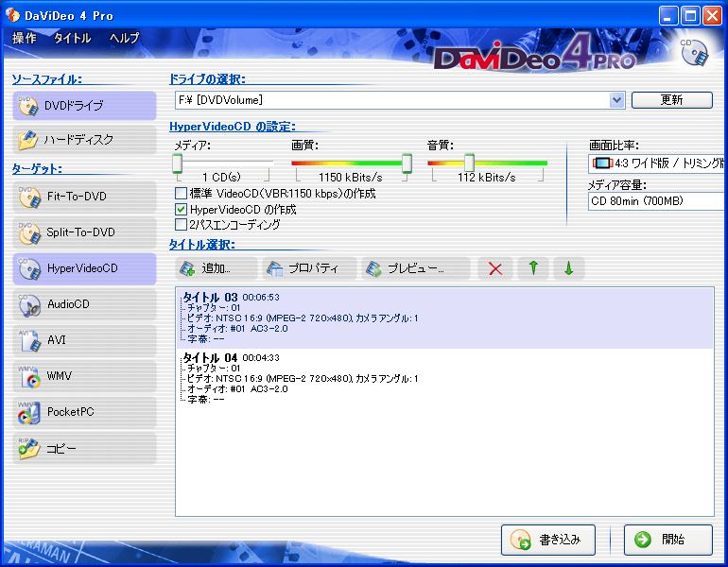Click the CD icon in header corner
This screenshot has width=728, height=567.
695,53
